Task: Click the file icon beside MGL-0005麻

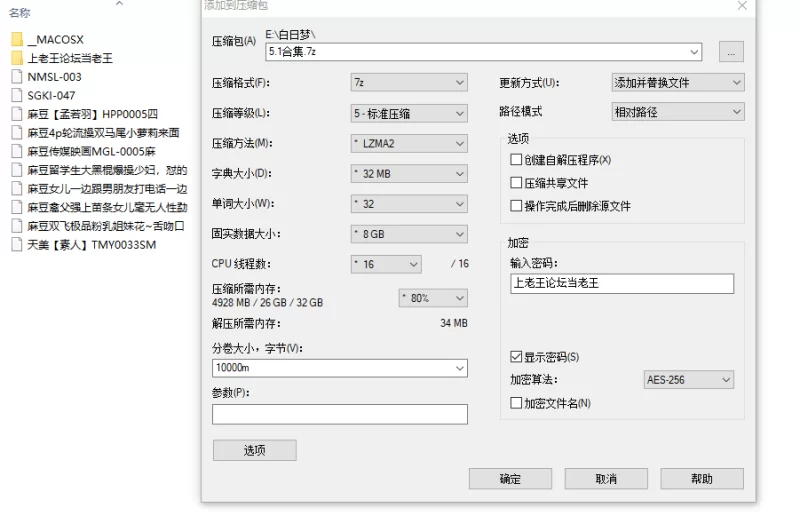Action: click(x=17, y=151)
